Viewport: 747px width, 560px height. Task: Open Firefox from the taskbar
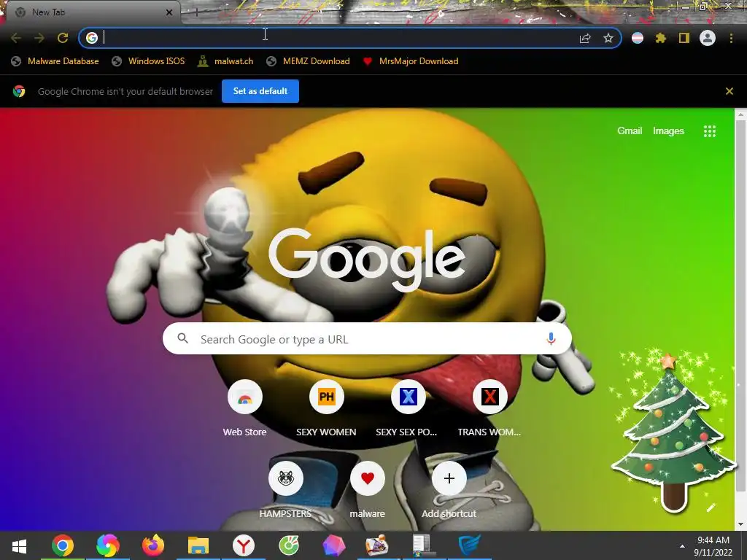tap(153, 545)
